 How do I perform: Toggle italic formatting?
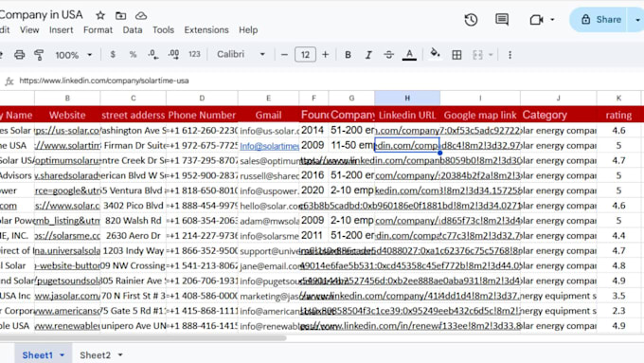pyautogui.click(x=368, y=55)
